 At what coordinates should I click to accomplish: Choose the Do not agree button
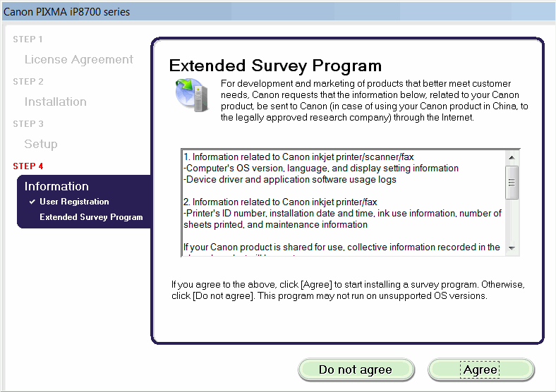pos(355,369)
